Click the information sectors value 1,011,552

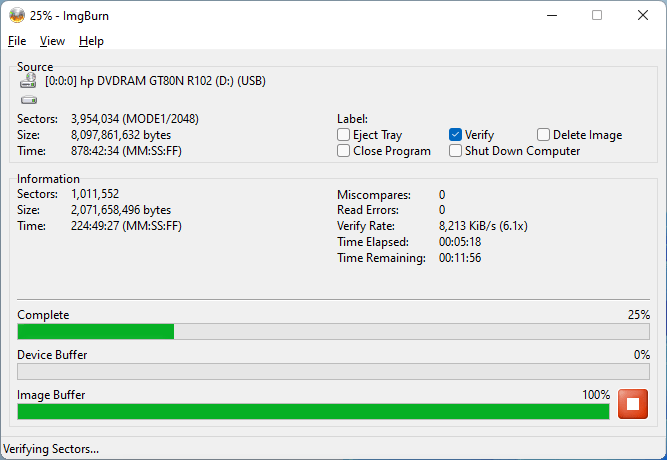(x=95, y=194)
